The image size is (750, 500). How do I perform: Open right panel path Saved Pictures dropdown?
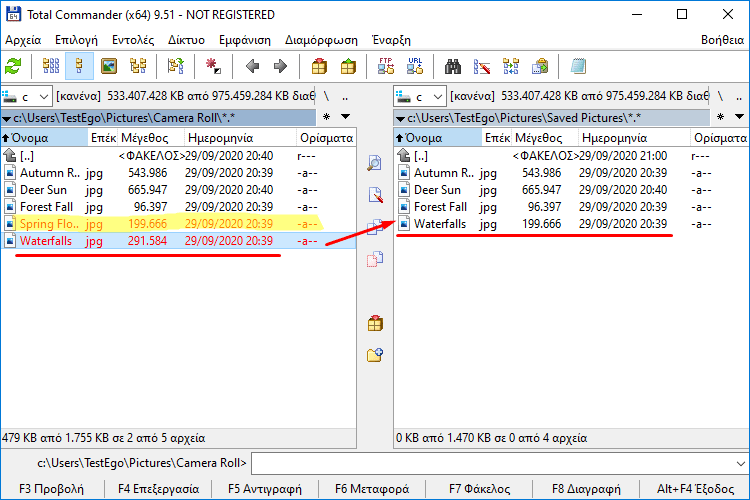coord(401,118)
